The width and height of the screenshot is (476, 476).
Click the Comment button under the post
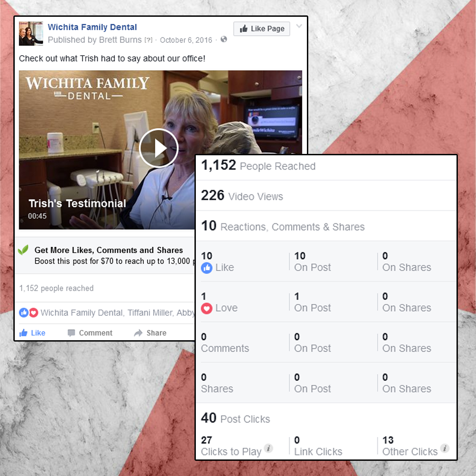click(90, 333)
